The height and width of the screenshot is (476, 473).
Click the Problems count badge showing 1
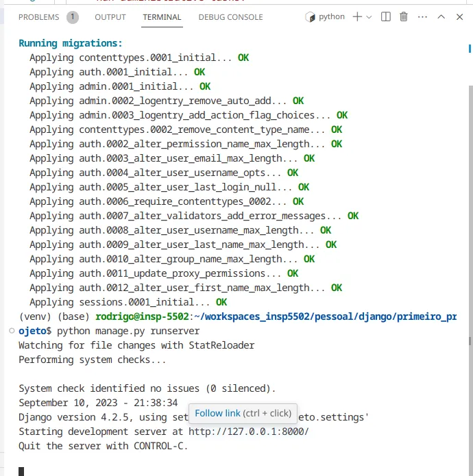(x=73, y=17)
